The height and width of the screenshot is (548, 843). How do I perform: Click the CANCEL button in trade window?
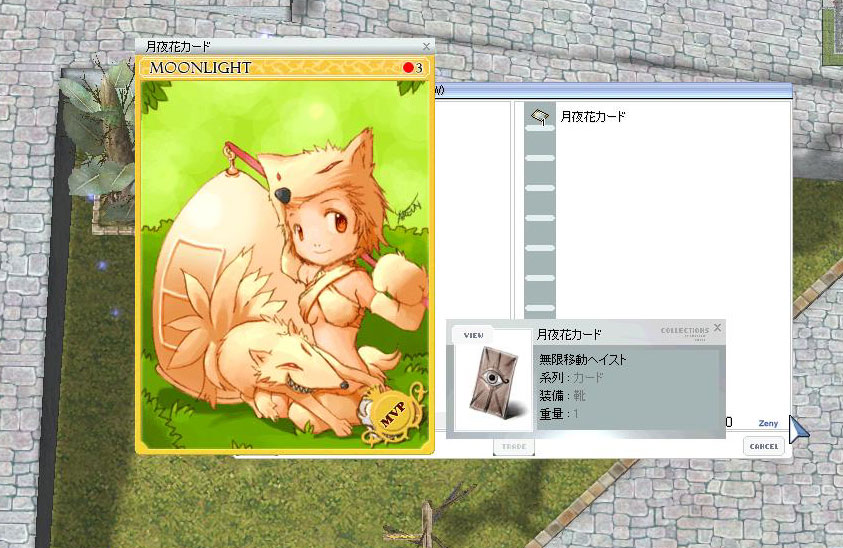click(763, 446)
